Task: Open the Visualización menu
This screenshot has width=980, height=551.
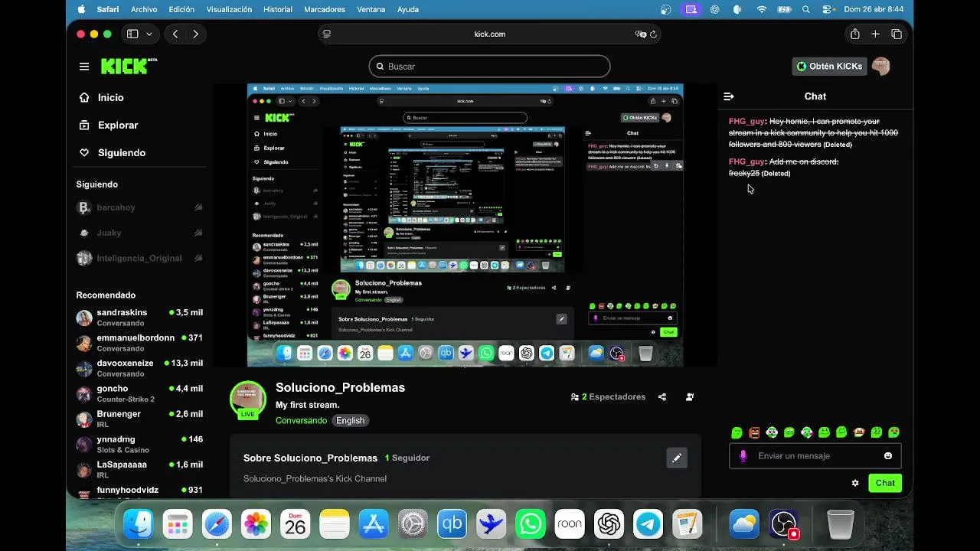Action: [229, 9]
